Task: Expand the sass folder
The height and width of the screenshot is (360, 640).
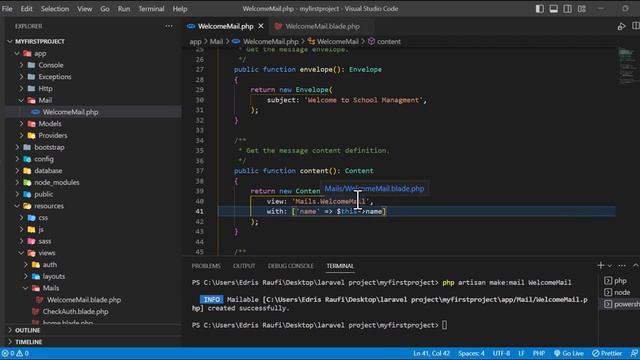Action: 22,241
